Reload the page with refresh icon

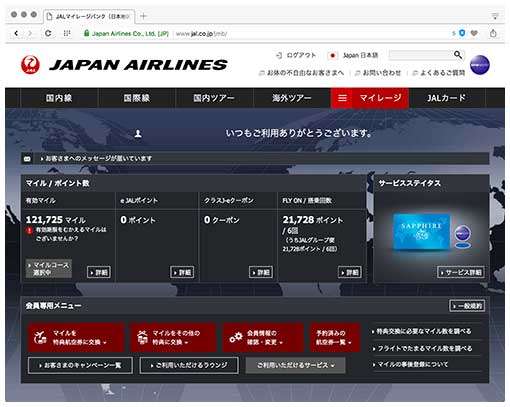tap(48, 33)
